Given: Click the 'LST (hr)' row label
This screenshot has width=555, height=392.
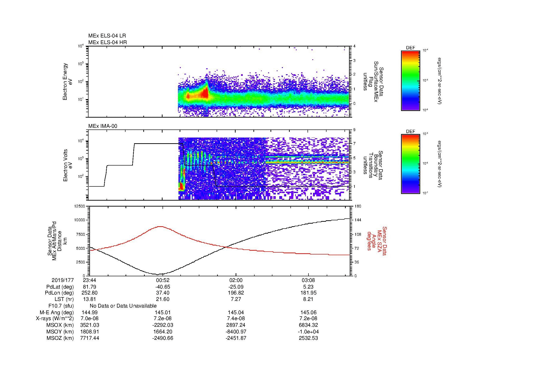Looking at the screenshot, I should click(x=64, y=300).
